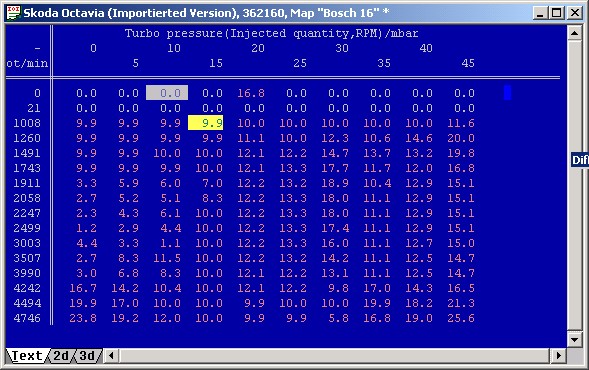Viewport: 589px width, 370px height.
Task: Select the 14.7 cell in row 1491
Action: click(x=335, y=153)
